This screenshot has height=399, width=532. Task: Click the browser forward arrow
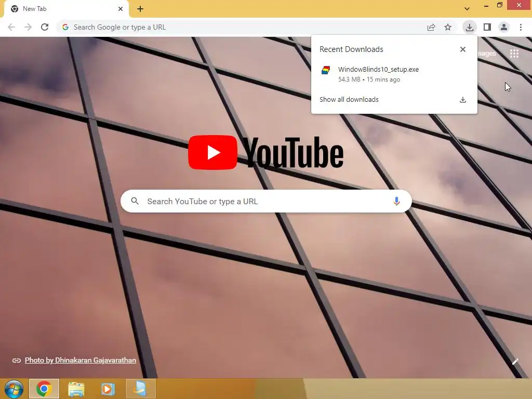tap(28, 27)
